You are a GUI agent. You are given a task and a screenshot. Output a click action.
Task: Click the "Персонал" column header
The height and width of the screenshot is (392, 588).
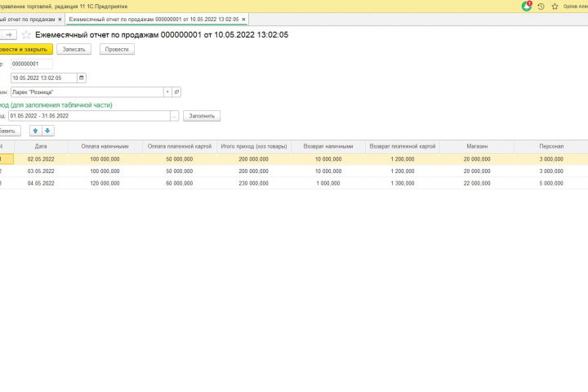point(551,146)
